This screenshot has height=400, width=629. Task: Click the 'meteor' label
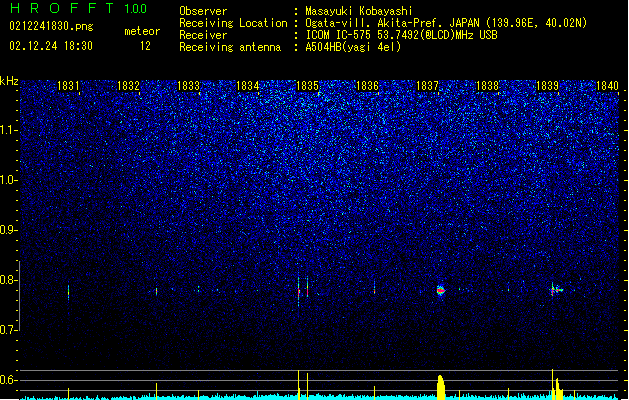point(142,31)
